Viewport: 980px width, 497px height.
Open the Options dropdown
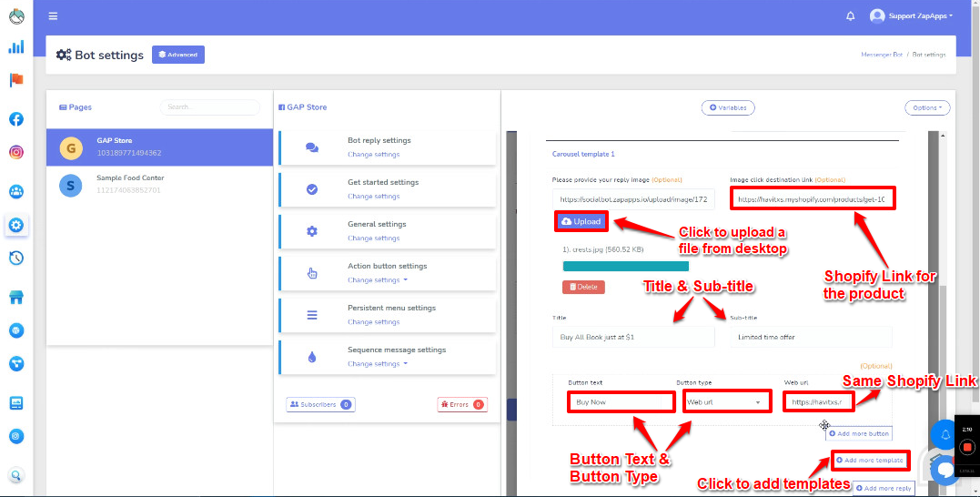point(927,107)
